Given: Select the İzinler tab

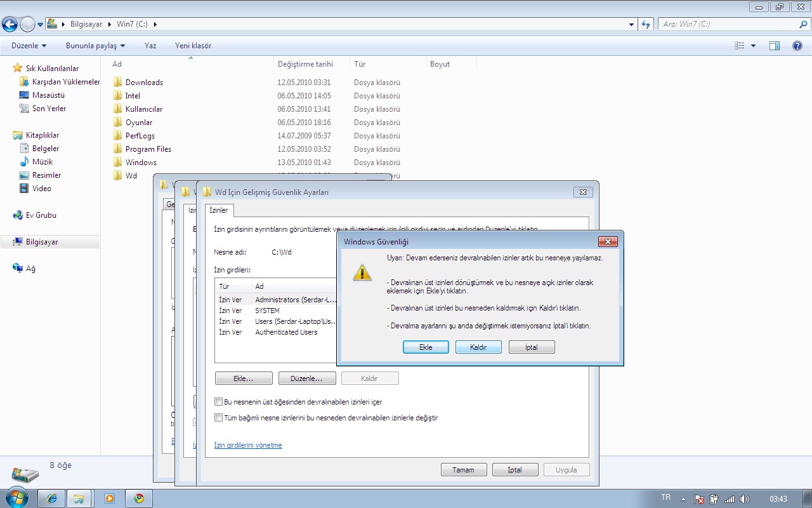Looking at the screenshot, I should coord(219,210).
